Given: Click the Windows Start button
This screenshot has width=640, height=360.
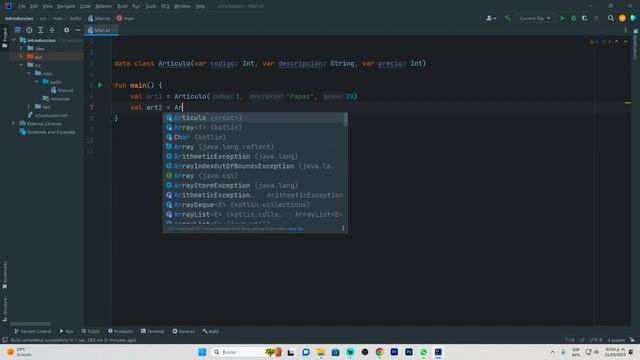Looking at the screenshot, I should coord(202,352).
